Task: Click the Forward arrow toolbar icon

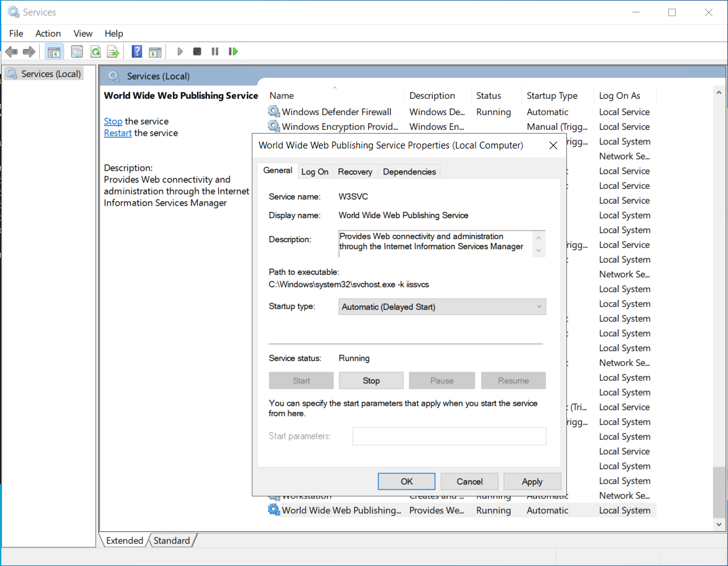Action: [29, 52]
